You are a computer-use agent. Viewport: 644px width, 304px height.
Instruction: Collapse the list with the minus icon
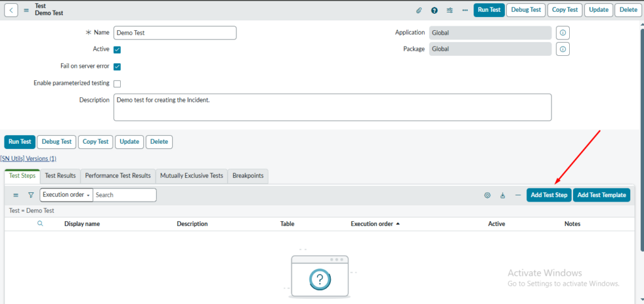pyautogui.click(x=518, y=195)
